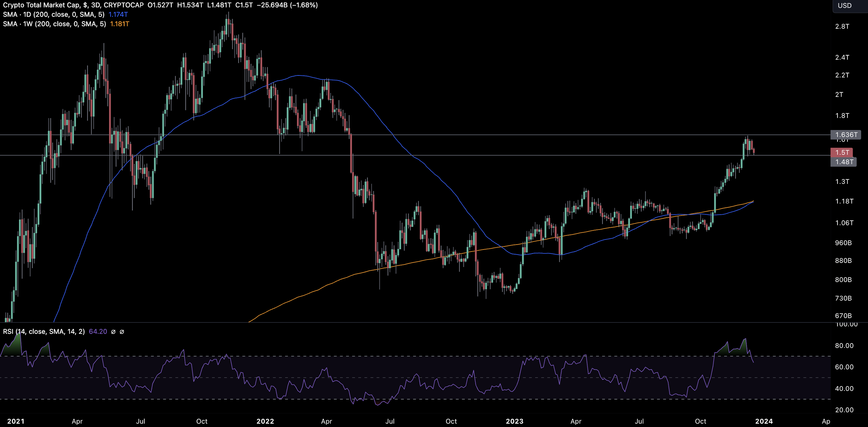Click the 1.48T horizontal line price label
Viewport: 868px width, 427px height.
(844, 162)
